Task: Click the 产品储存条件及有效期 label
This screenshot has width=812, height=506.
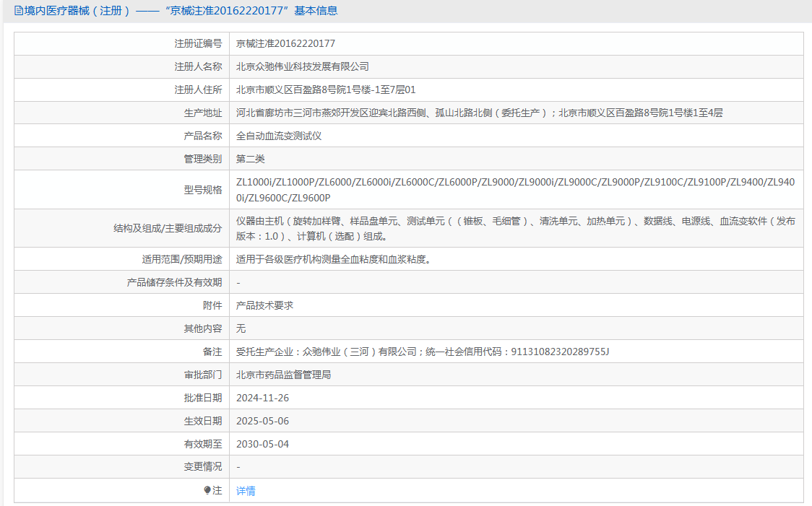Action: point(175,282)
